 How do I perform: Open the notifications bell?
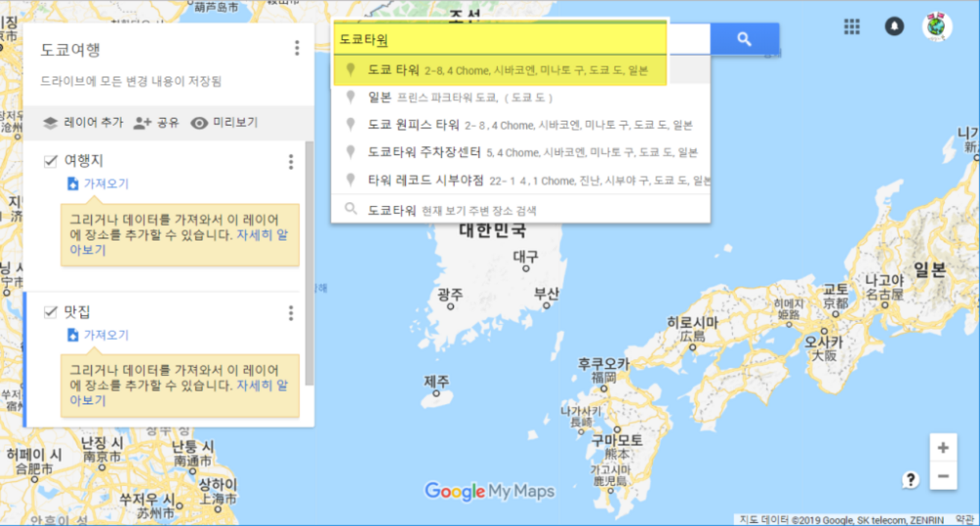point(894,27)
